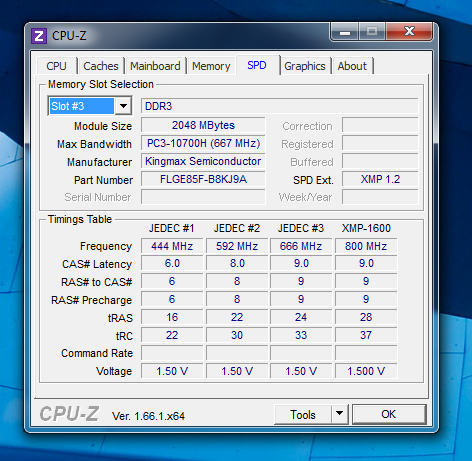Close the CPU-Z window

pyautogui.click(x=409, y=32)
